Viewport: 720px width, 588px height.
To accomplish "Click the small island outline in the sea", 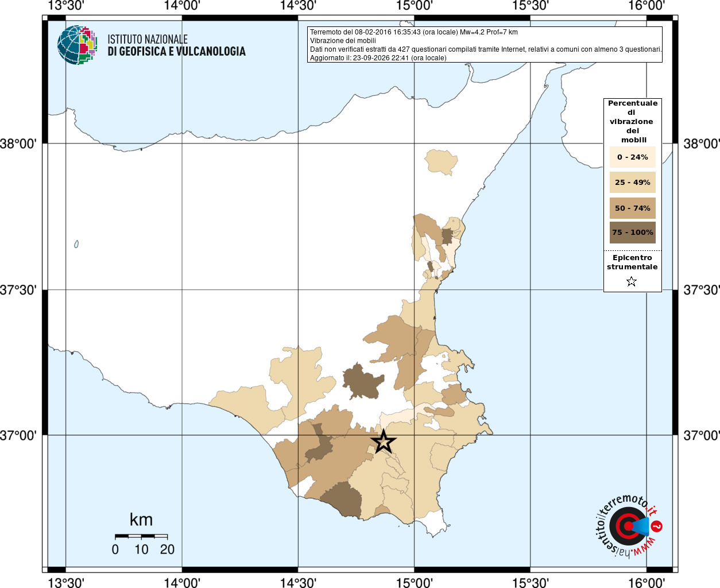I will coord(76,244).
